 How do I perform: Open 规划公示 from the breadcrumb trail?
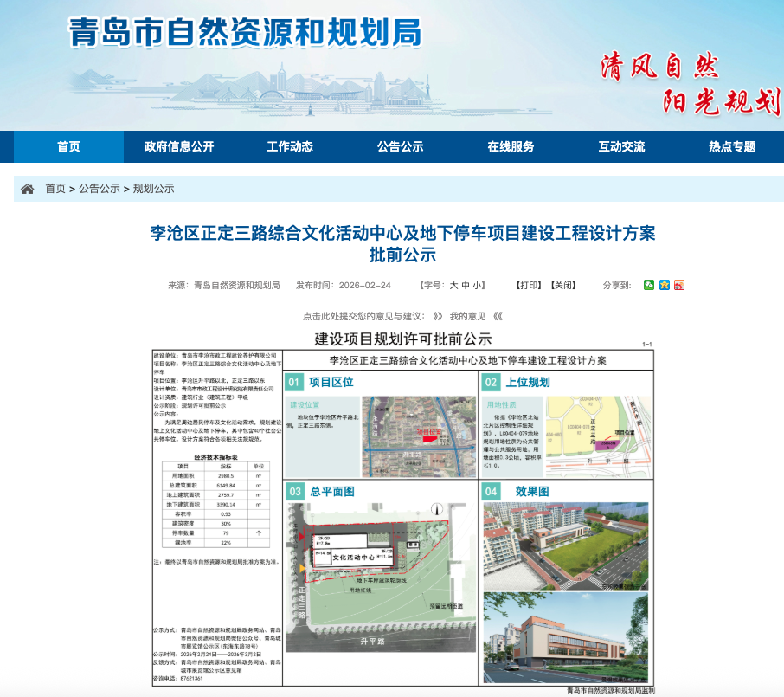click(153, 187)
